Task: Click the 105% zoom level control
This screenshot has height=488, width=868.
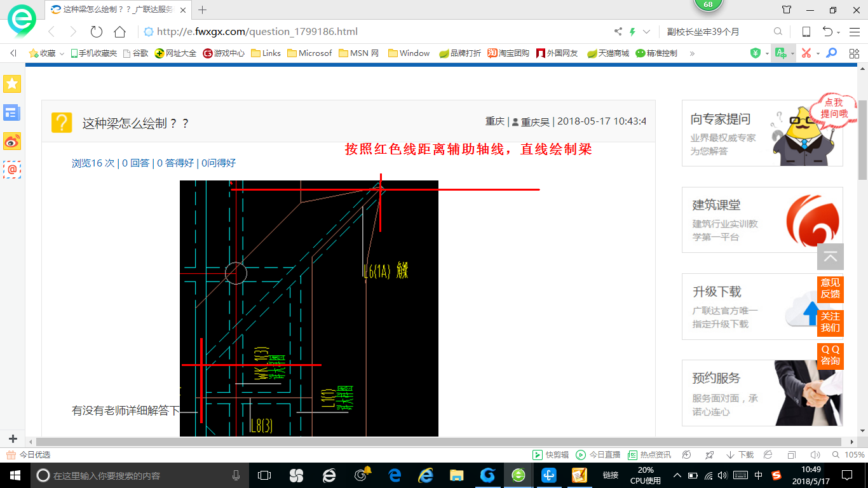Action: click(x=848, y=455)
